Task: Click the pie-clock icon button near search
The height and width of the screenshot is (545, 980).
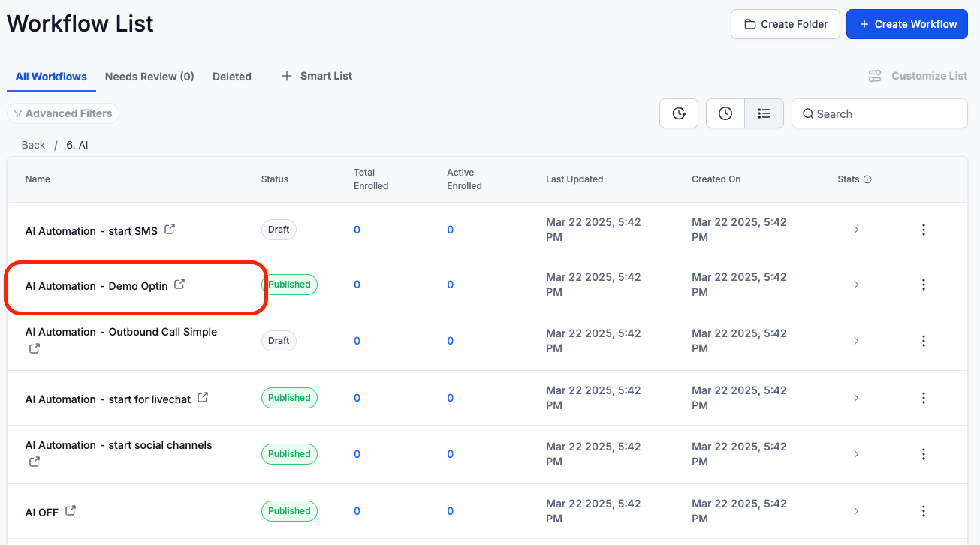Action: 679,113
